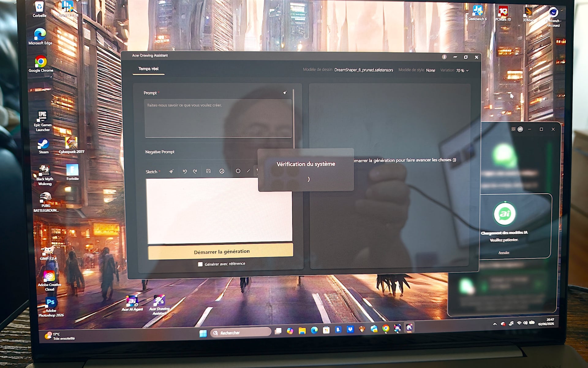
Task: Clear the sketch with the broom icon
Action: [171, 171]
